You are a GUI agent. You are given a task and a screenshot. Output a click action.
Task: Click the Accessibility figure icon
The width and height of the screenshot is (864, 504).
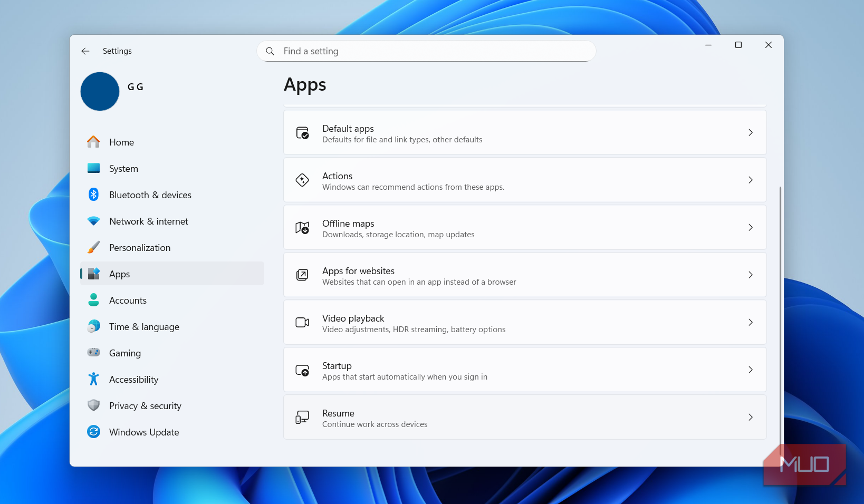click(94, 379)
